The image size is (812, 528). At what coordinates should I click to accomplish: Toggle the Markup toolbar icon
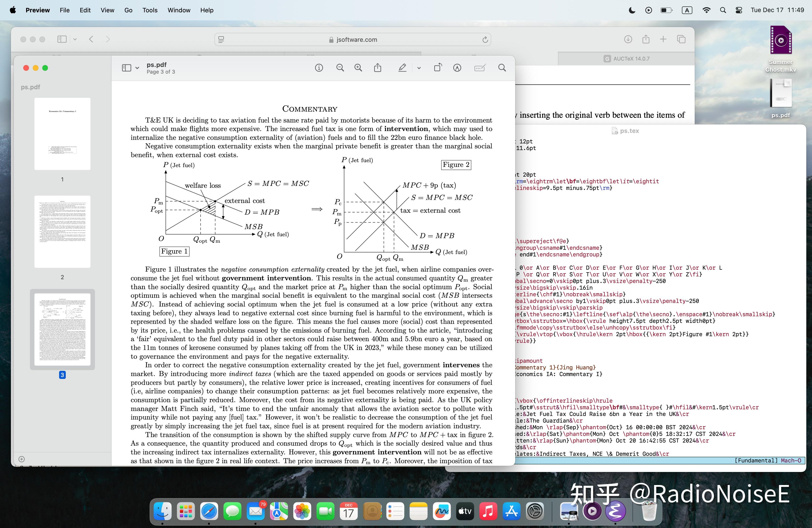(457, 68)
